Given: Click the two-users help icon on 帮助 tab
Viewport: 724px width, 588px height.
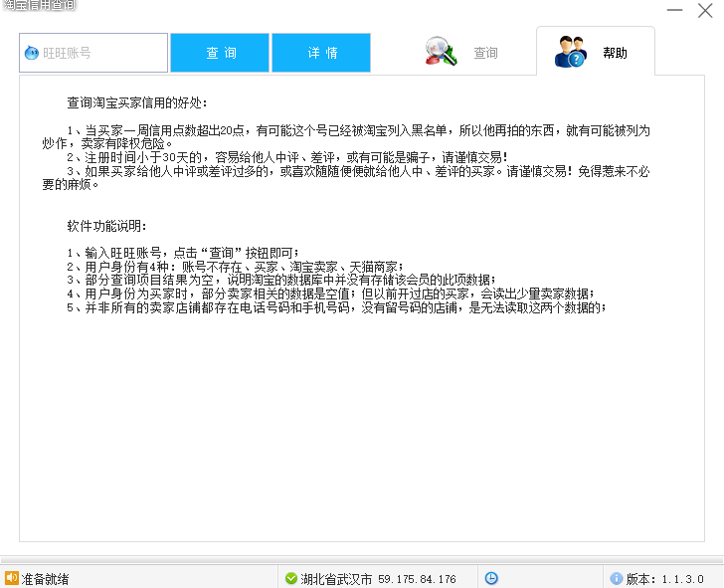Looking at the screenshot, I should [571, 52].
